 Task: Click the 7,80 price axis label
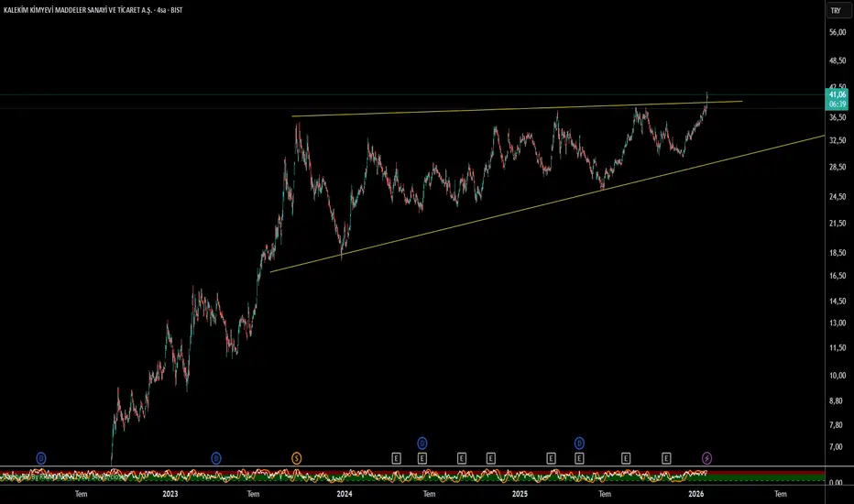coord(836,424)
